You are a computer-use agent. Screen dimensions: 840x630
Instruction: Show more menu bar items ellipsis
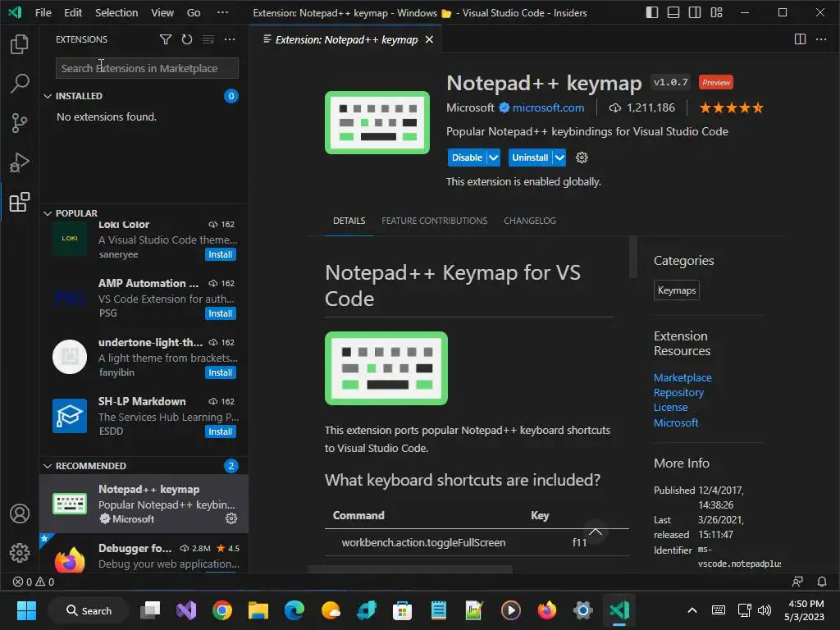pos(222,12)
